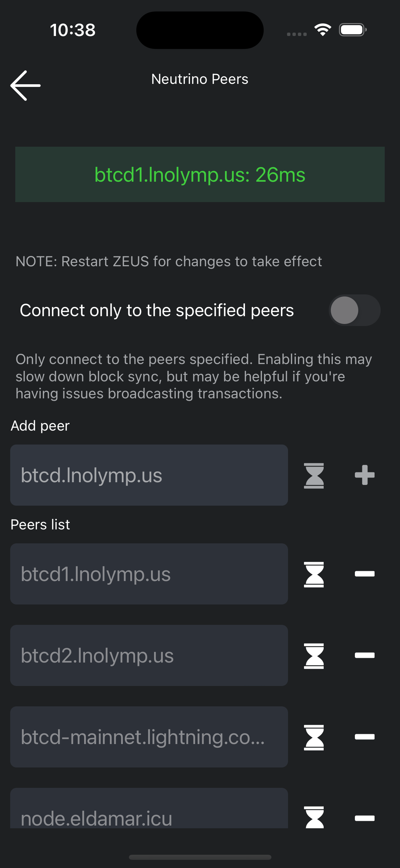
Task: Remove btcd1.lnolymp.us from peers list
Action: click(x=365, y=574)
